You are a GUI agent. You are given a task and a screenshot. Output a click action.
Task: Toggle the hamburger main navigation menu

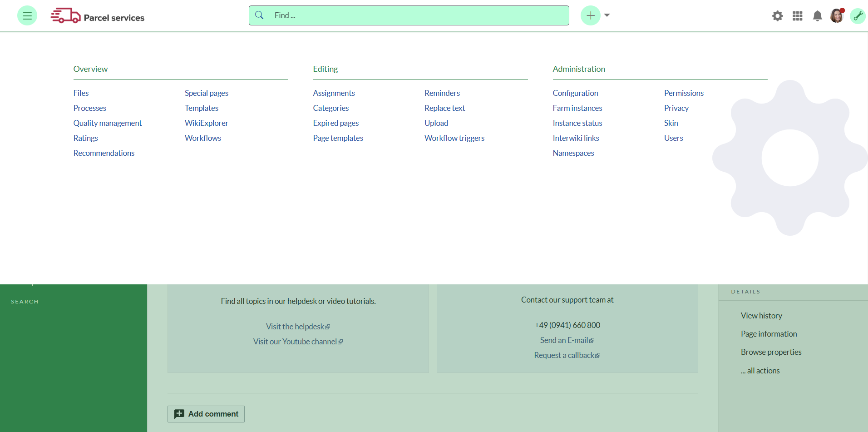point(27,16)
